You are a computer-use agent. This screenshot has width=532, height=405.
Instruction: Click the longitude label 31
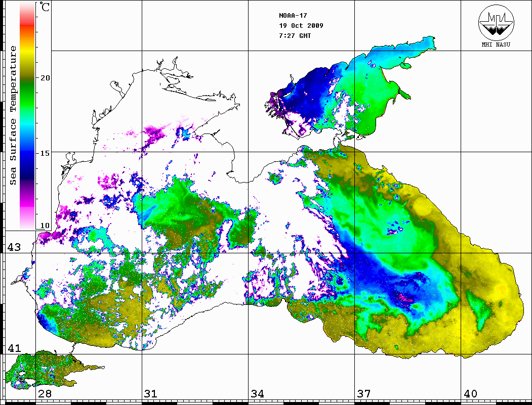click(x=151, y=394)
